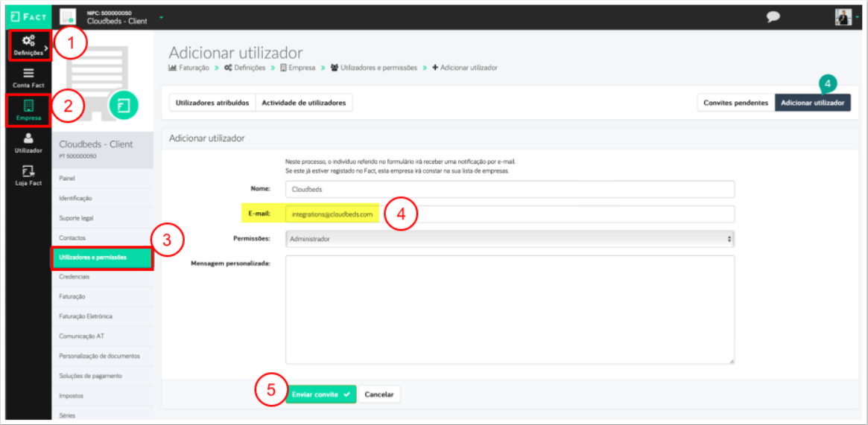The height and width of the screenshot is (425, 868).
Task: Click the green company badge icon
Action: (x=124, y=106)
